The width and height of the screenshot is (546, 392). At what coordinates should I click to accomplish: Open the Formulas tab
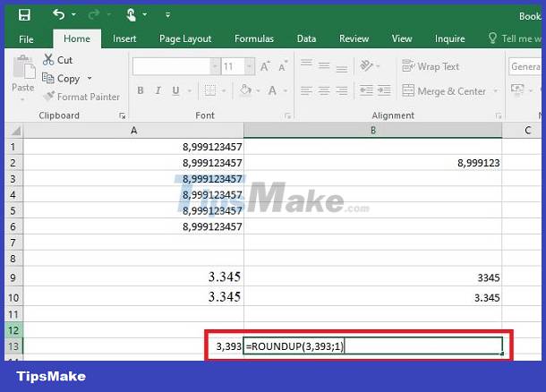pyautogui.click(x=254, y=38)
